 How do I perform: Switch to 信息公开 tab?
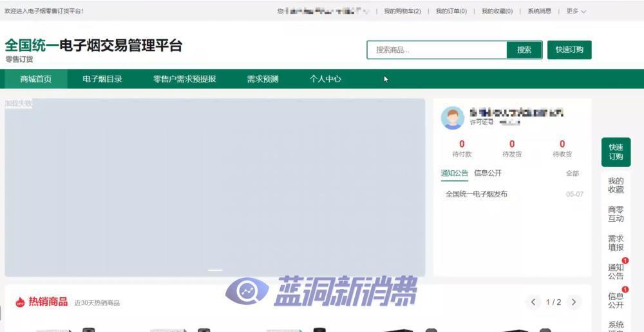click(488, 173)
